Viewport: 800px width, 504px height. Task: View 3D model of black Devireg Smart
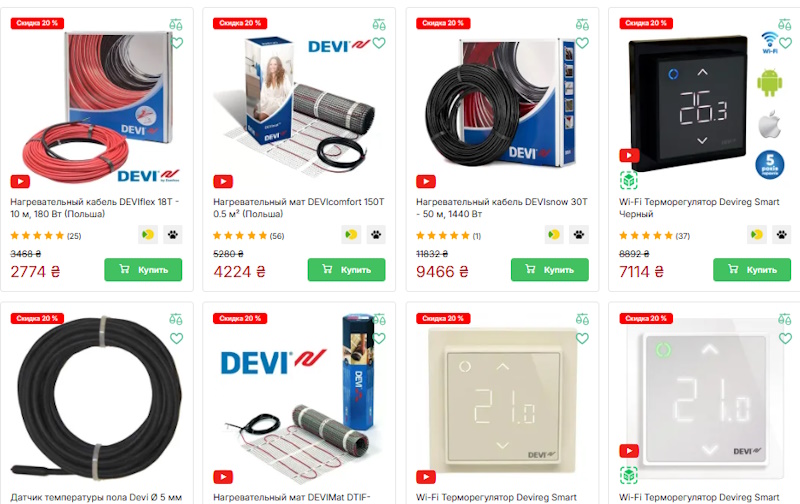click(x=629, y=180)
